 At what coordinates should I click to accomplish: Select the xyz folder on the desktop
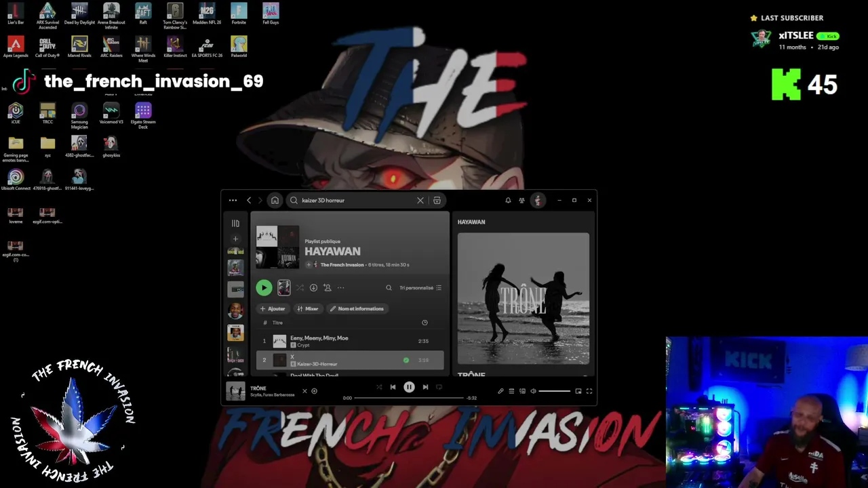point(47,146)
